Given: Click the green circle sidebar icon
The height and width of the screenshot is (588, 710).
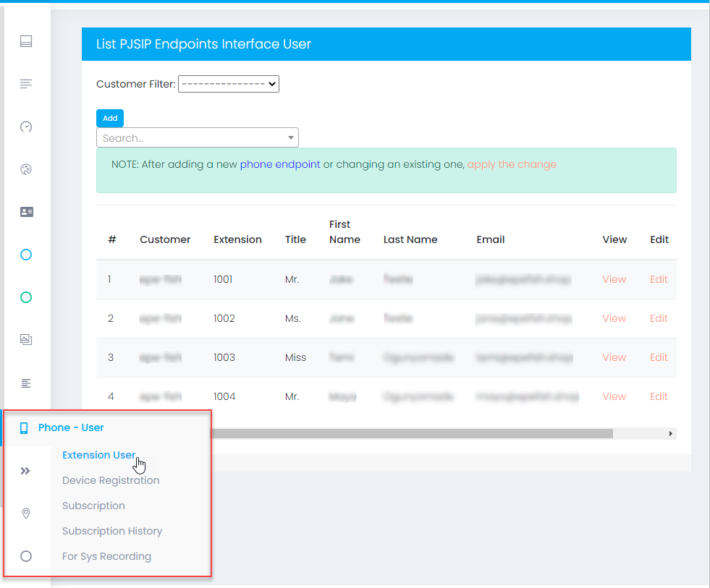Looking at the screenshot, I should point(26,297).
